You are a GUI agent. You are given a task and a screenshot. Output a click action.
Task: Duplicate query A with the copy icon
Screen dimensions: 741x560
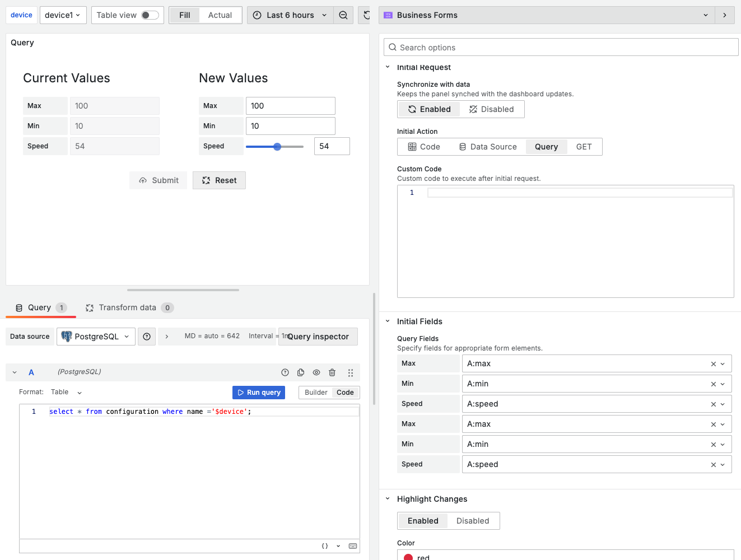pyautogui.click(x=301, y=372)
